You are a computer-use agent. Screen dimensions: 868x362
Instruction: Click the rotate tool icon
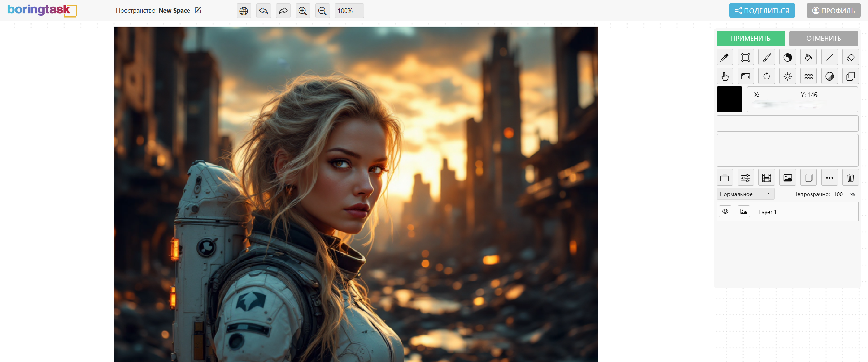coord(766,76)
